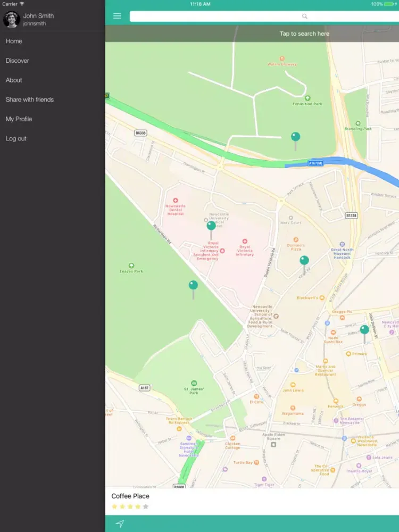399x532 pixels.
Task: Tap the Exhibition Park tree icon
Action: 307,98
